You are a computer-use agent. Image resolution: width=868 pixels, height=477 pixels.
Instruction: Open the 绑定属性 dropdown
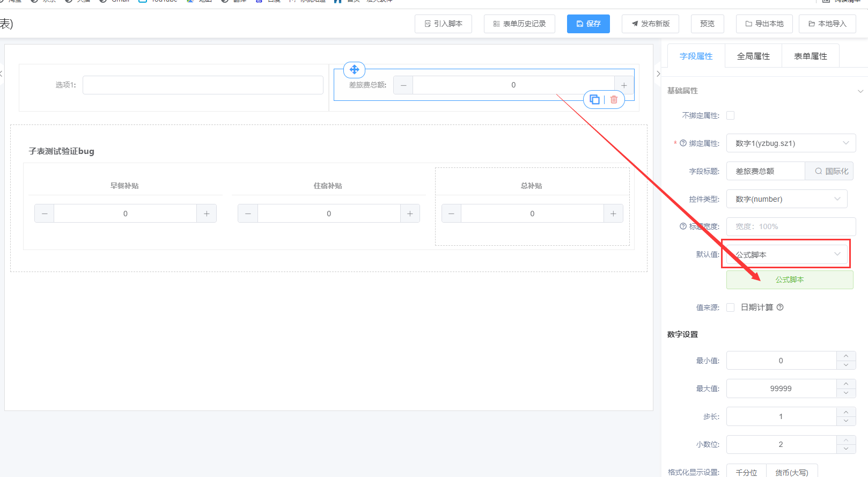point(790,143)
